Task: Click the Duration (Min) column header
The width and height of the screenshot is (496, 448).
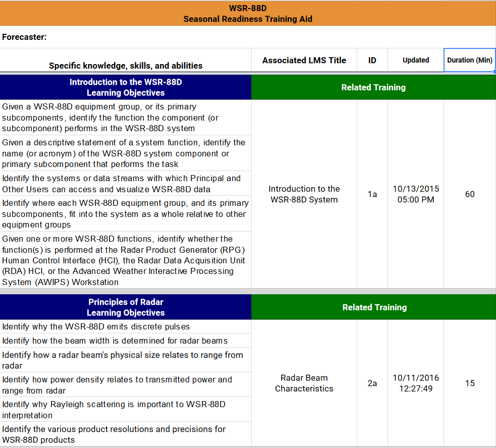Action: pyautogui.click(x=469, y=60)
